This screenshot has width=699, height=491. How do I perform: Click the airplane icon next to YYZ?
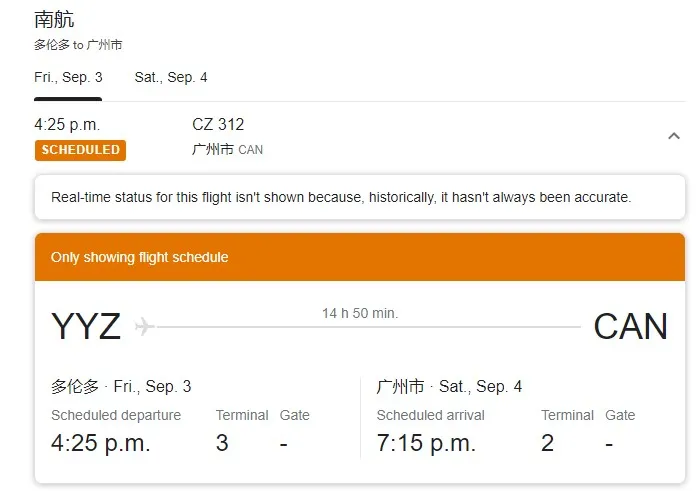144,326
